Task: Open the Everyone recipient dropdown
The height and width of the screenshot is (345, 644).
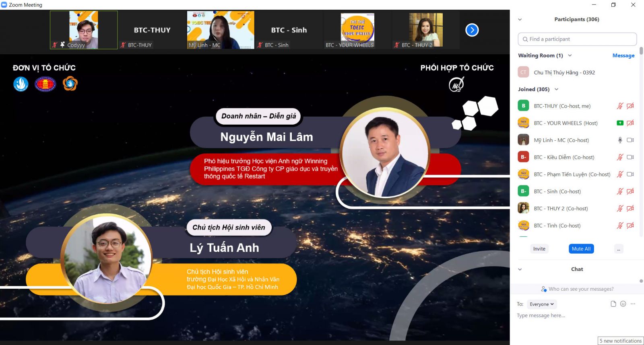Action: coord(542,304)
